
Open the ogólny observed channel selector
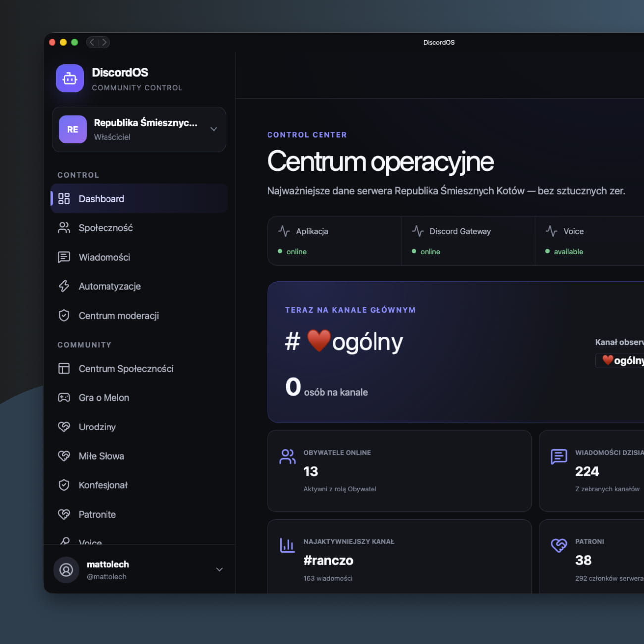click(620, 360)
